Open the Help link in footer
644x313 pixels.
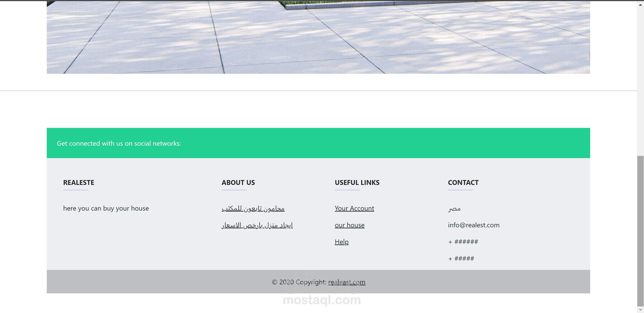click(x=341, y=242)
